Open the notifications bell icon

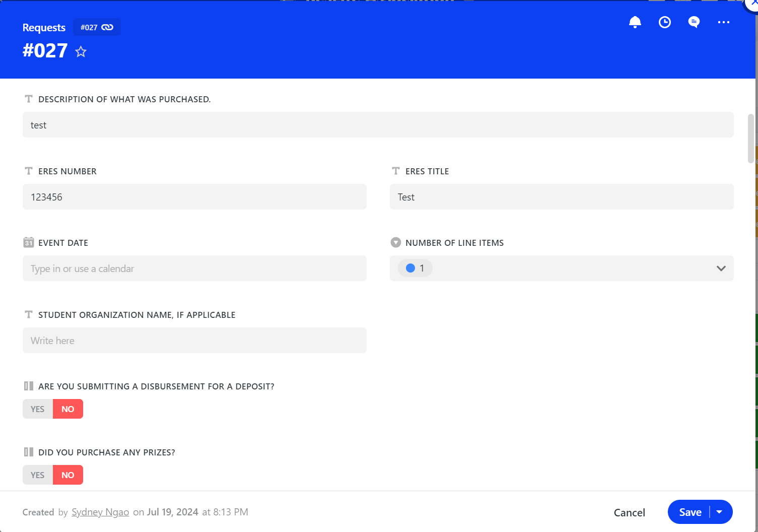tap(635, 22)
